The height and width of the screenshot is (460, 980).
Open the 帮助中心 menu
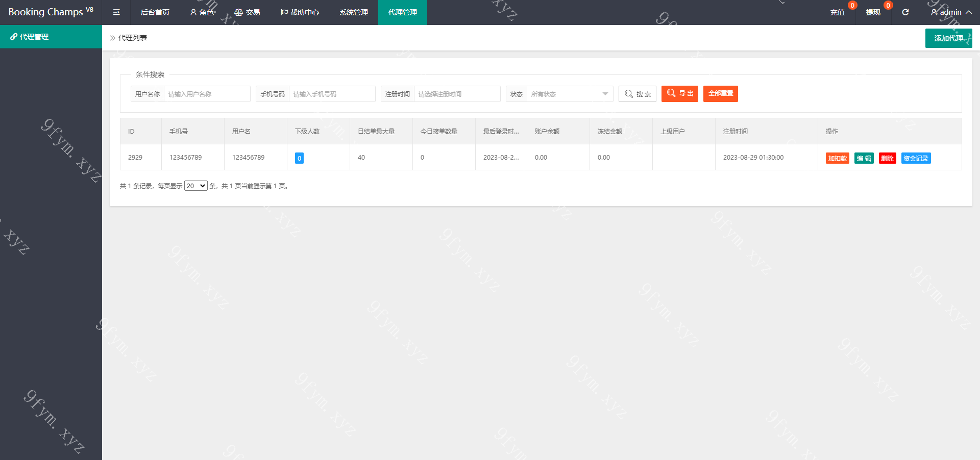pos(300,12)
